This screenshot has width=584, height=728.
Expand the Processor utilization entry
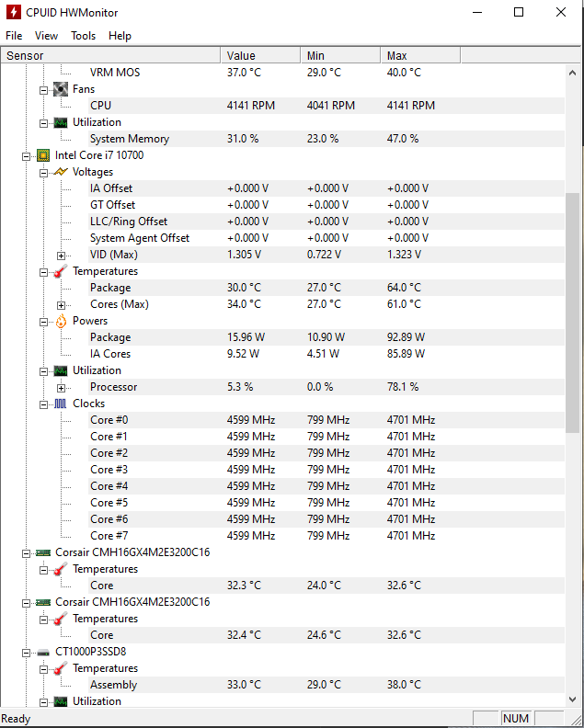click(61, 387)
